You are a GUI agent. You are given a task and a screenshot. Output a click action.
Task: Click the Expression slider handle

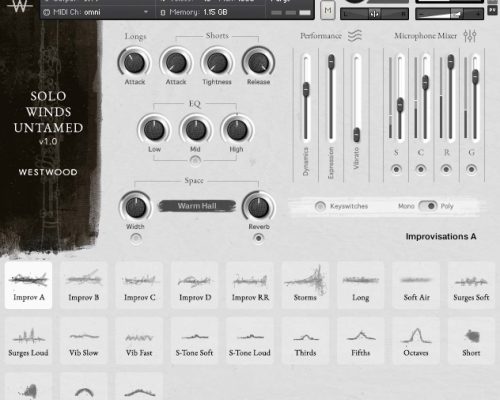click(x=331, y=62)
